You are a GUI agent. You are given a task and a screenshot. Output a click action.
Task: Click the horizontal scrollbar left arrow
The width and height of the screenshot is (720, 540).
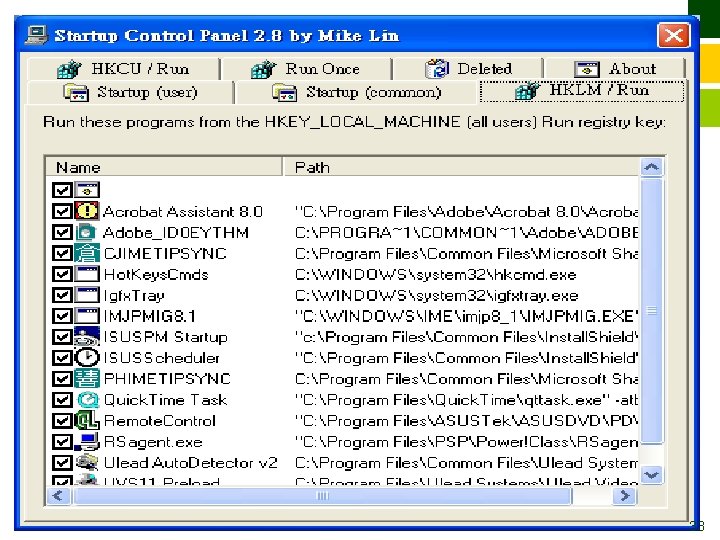pos(58,496)
